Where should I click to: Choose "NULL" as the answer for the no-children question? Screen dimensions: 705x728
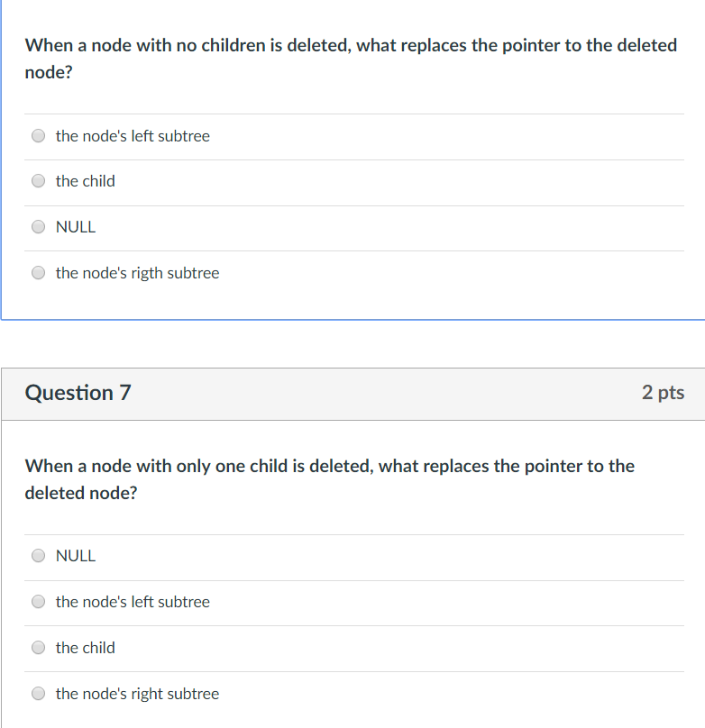pos(38,226)
